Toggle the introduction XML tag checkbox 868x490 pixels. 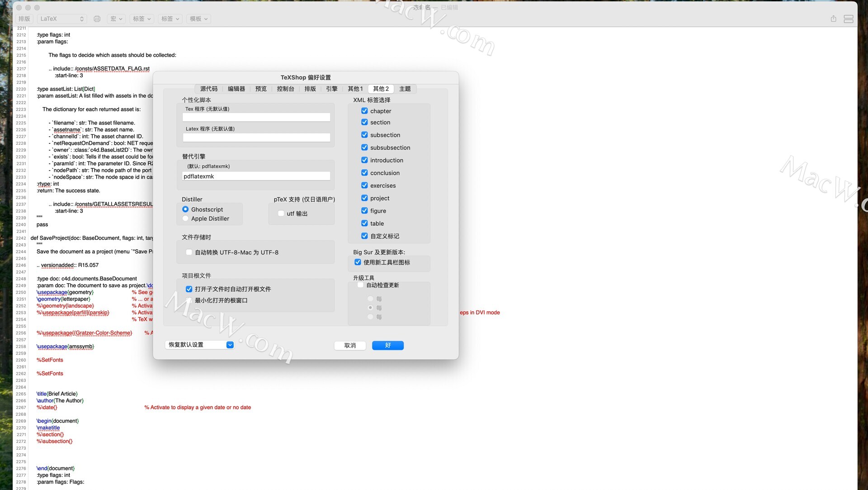coord(364,160)
